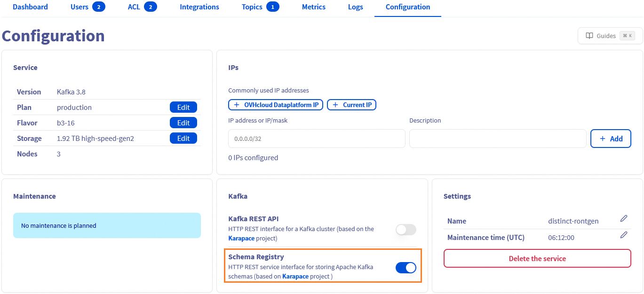The width and height of the screenshot is (644, 294).
Task: Click the IP address or IP/mask input field
Action: (x=316, y=138)
